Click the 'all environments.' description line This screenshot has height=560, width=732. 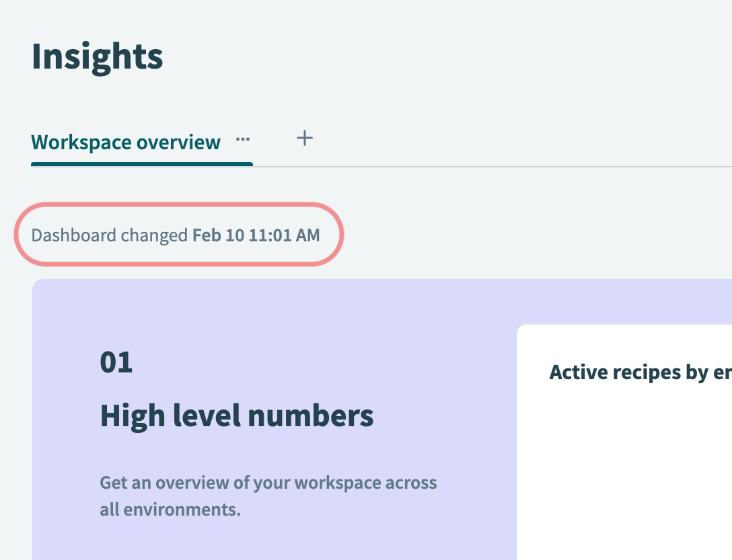[x=170, y=509]
